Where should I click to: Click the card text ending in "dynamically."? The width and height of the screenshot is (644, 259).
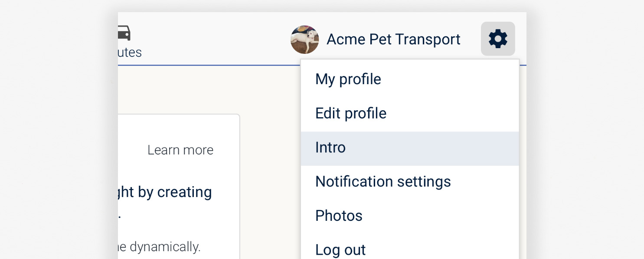tap(159, 247)
